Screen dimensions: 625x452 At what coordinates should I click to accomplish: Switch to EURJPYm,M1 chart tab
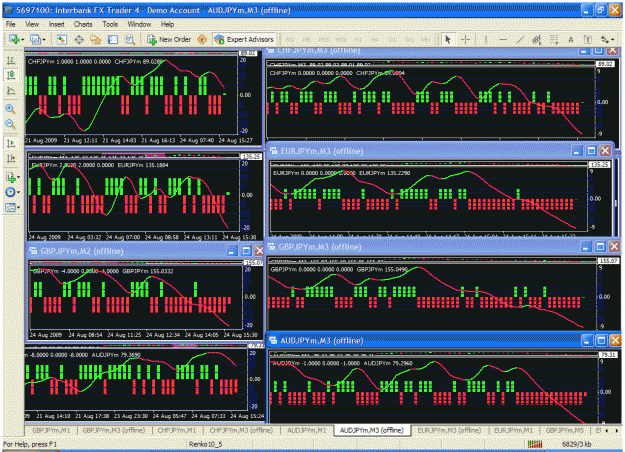coord(513,430)
